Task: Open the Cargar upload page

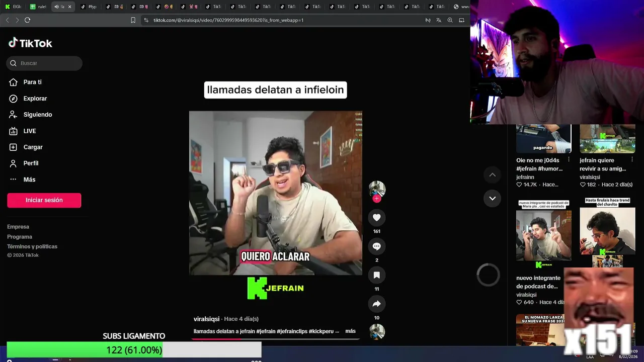Action: pyautogui.click(x=33, y=147)
